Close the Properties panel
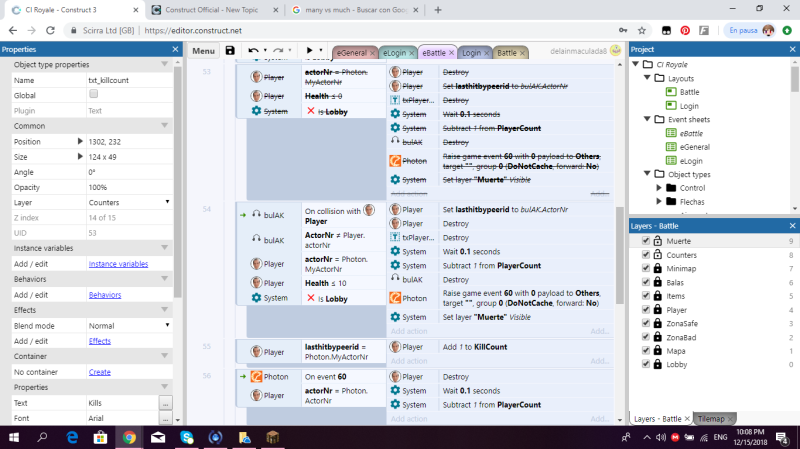 pyautogui.click(x=176, y=49)
